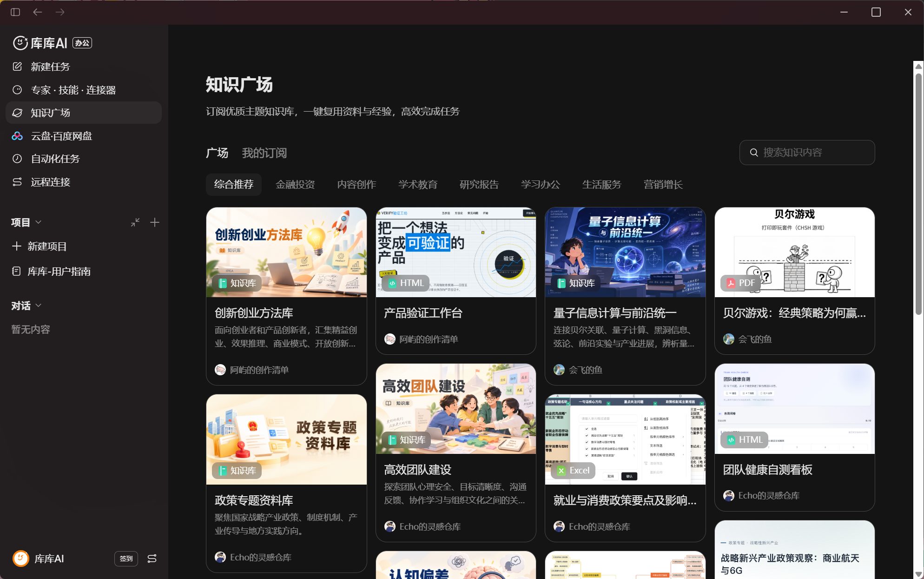The height and width of the screenshot is (579, 924).
Task: Add a project with the plus icon
Action: [155, 222]
